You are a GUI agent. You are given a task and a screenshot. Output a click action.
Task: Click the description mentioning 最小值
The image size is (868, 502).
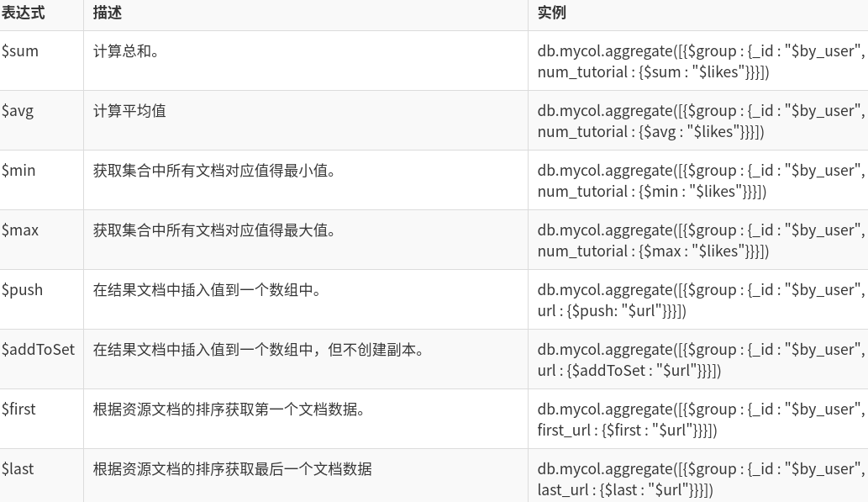pyautogui.click(x=214, y=171)
